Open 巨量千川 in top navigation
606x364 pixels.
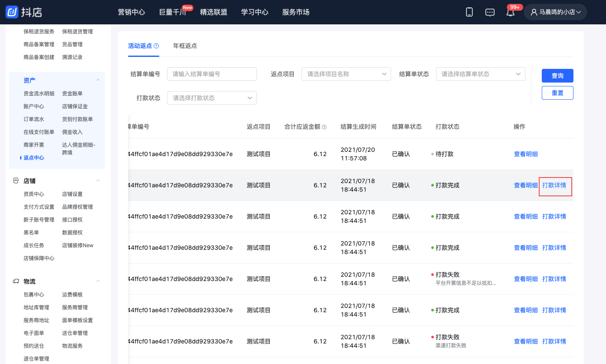(x=173, y=12)
